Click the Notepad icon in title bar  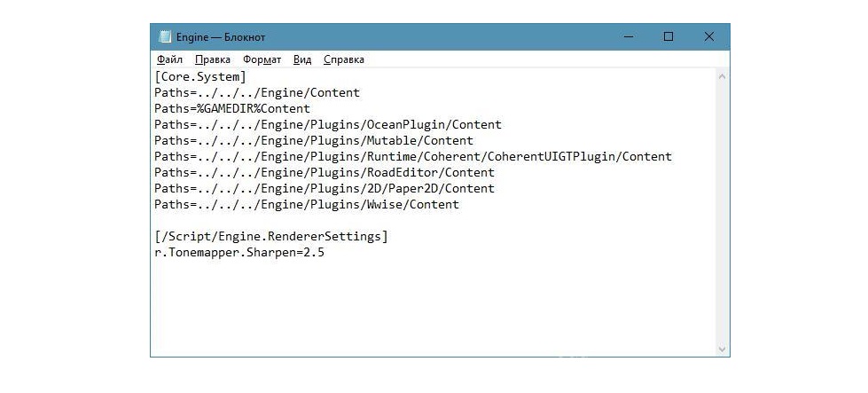[165, 37]
